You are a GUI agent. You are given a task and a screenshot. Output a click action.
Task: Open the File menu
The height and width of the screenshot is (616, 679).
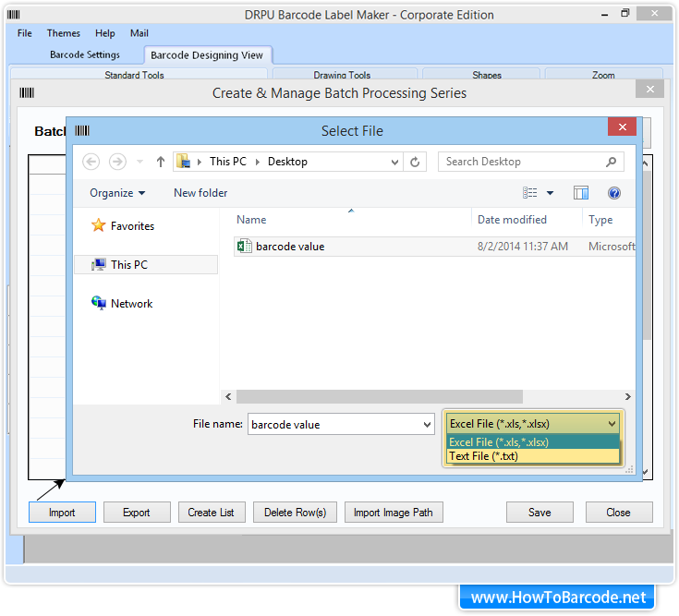click(25, 33)
